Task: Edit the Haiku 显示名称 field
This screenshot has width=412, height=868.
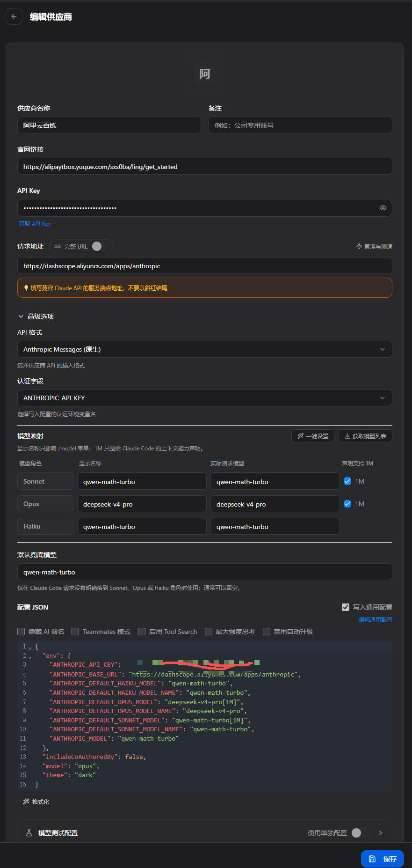Action: (142, 526)
